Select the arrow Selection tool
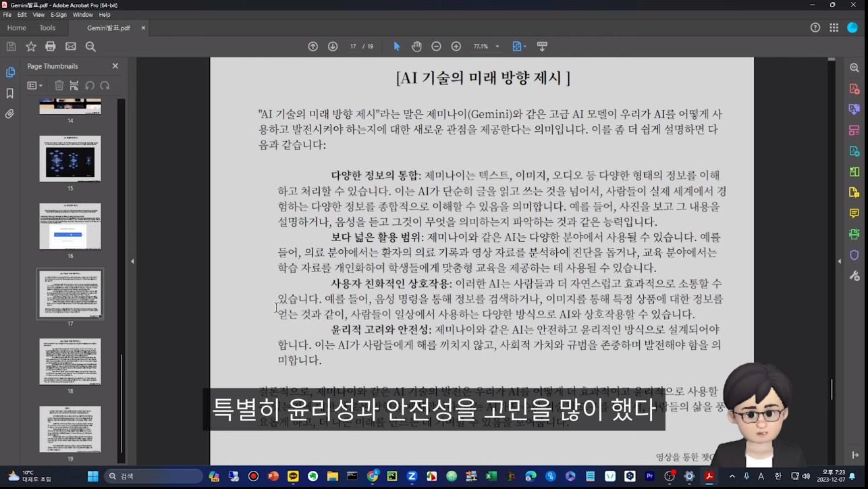The height and width of the screenshot is (489, 868). coord(397,47)
